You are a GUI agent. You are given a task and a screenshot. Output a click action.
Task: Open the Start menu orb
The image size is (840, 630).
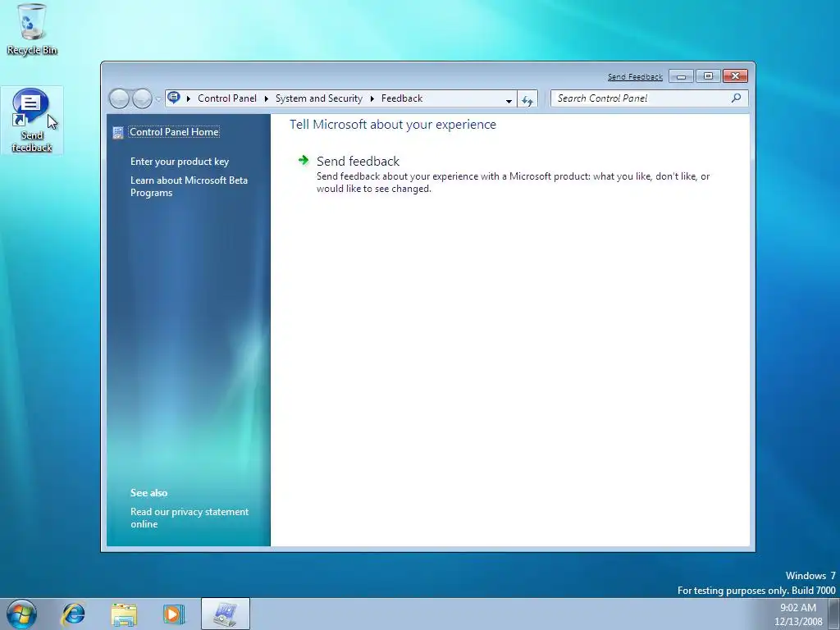tap(21, 614)
